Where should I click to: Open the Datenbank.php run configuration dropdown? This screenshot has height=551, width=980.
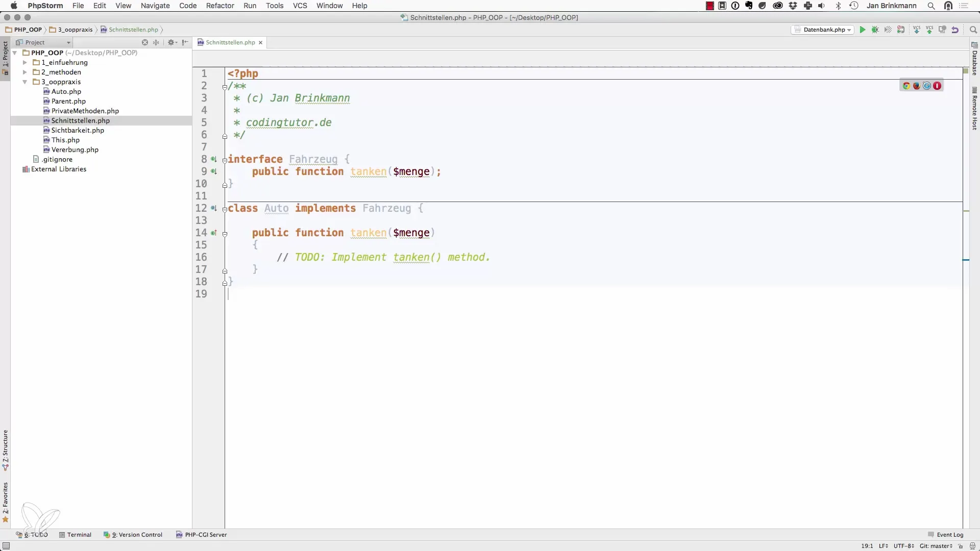click(x=823, y=30)
